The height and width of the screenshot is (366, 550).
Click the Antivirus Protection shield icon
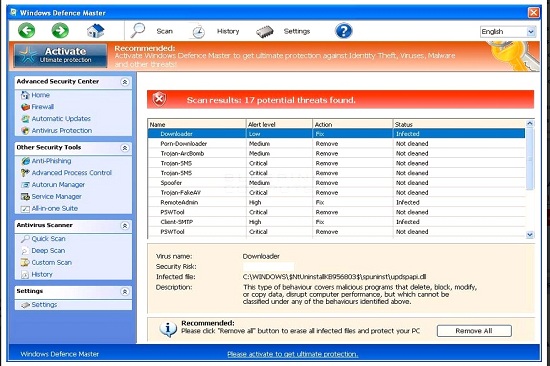[x=25, y=131]
